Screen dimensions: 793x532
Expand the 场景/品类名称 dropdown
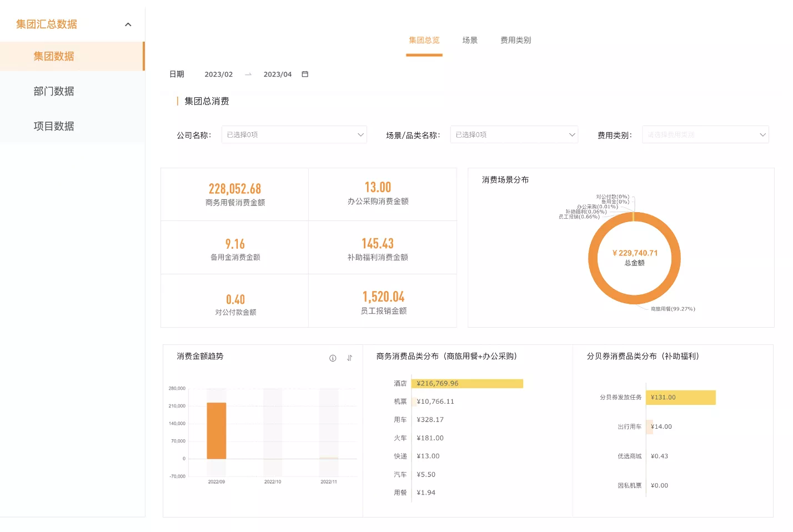pos(514,135)
